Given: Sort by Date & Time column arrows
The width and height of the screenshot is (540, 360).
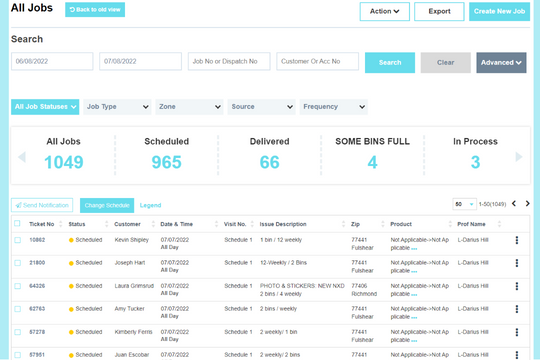Looking at the screenshot, I should [216, 224].
